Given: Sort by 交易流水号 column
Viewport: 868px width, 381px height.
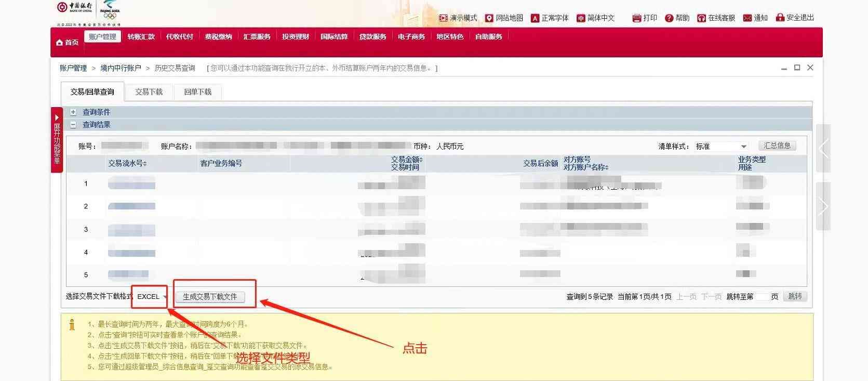Looking at the screenshot, I should click(x=127, y=163).
